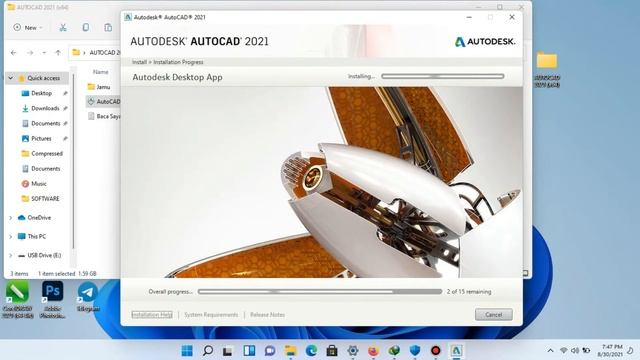640x360 pixels.
Task: Expand the OneDrive tree node
Action: (x=11, y=218)
